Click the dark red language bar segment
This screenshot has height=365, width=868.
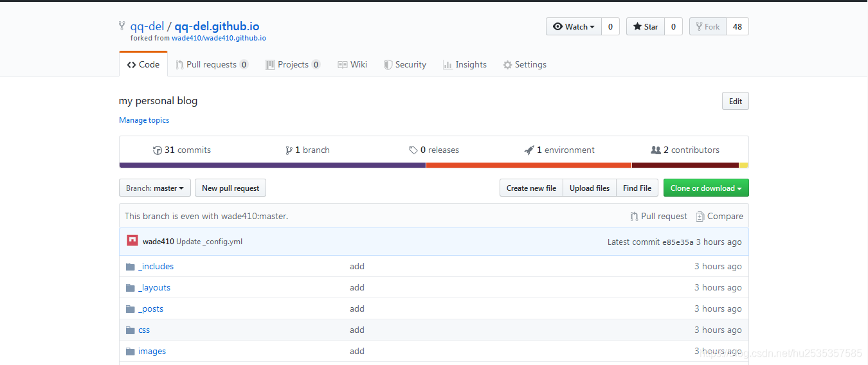(x=685, y=165)
